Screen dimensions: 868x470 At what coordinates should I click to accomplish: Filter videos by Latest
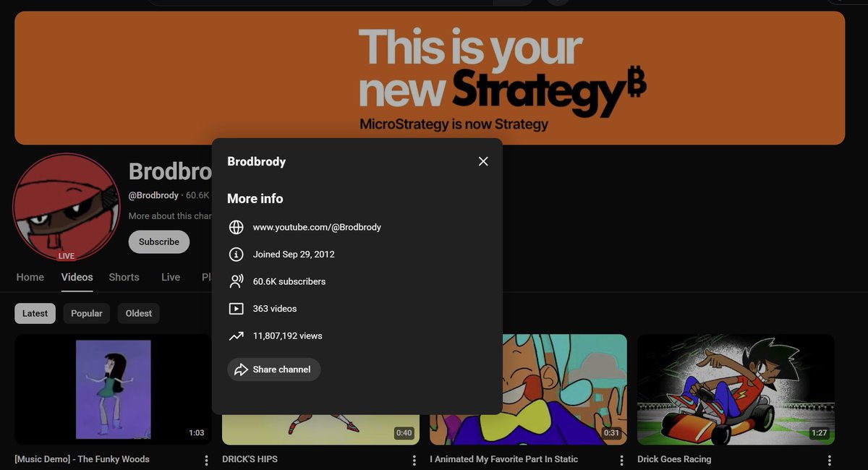pos(35,313)
